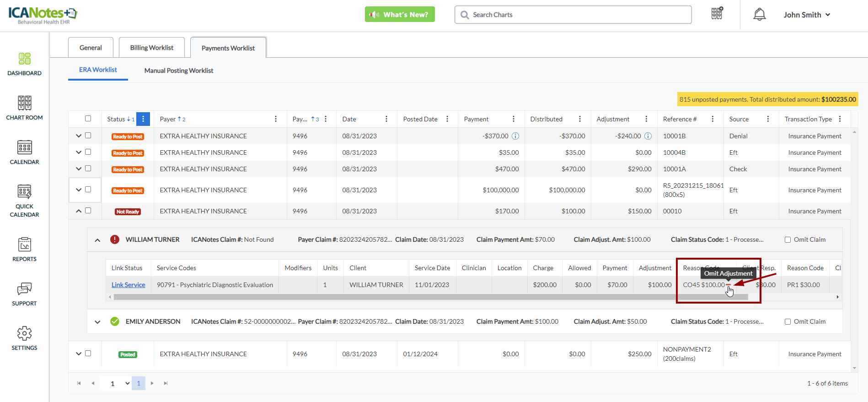Screen dimensions: 868x402
Task: Open the Manual Posting Worklist tab
Action: pyautogui.click(x=178, y=71)
